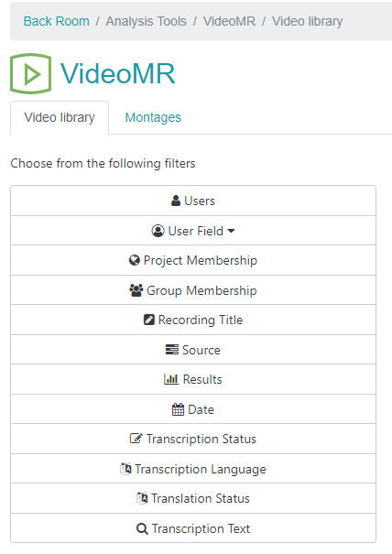Viewport: 392px width, 554px height.
Task: Filter videos by Recording Title
Action: click(193, 320)
